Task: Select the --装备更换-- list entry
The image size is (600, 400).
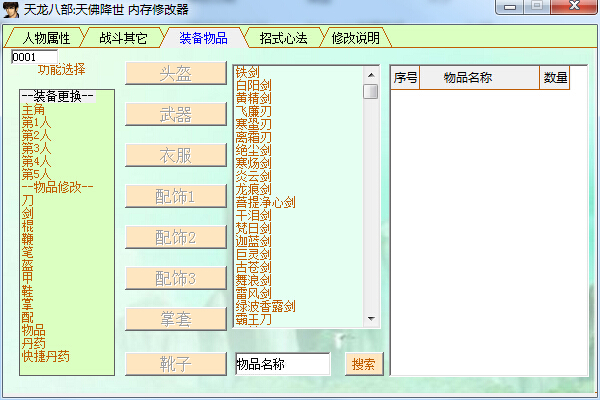Action: [58, 96]
